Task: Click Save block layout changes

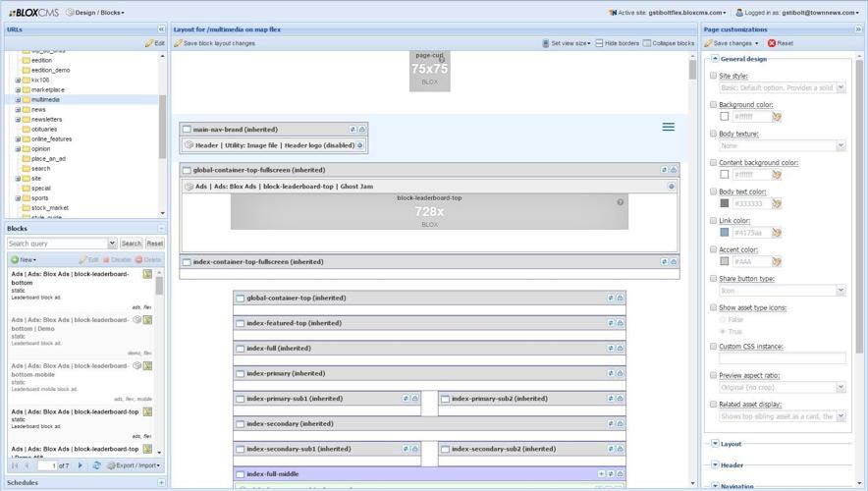Action: (215, 43)
